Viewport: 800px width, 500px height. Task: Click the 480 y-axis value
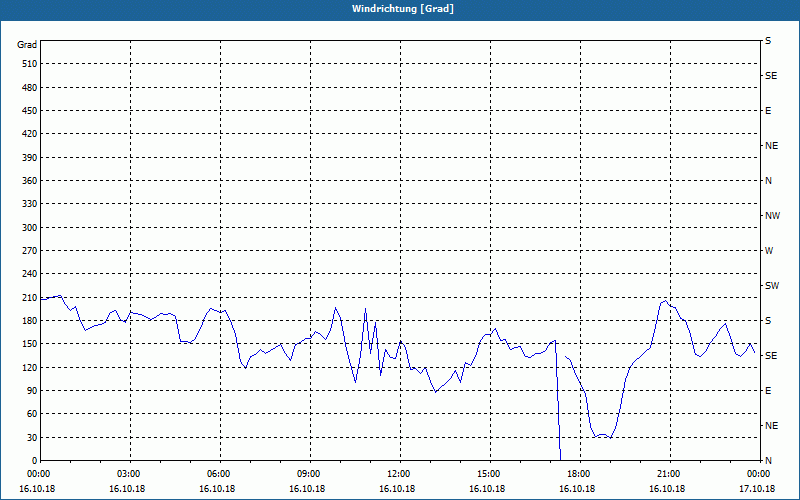pos(30,88)
